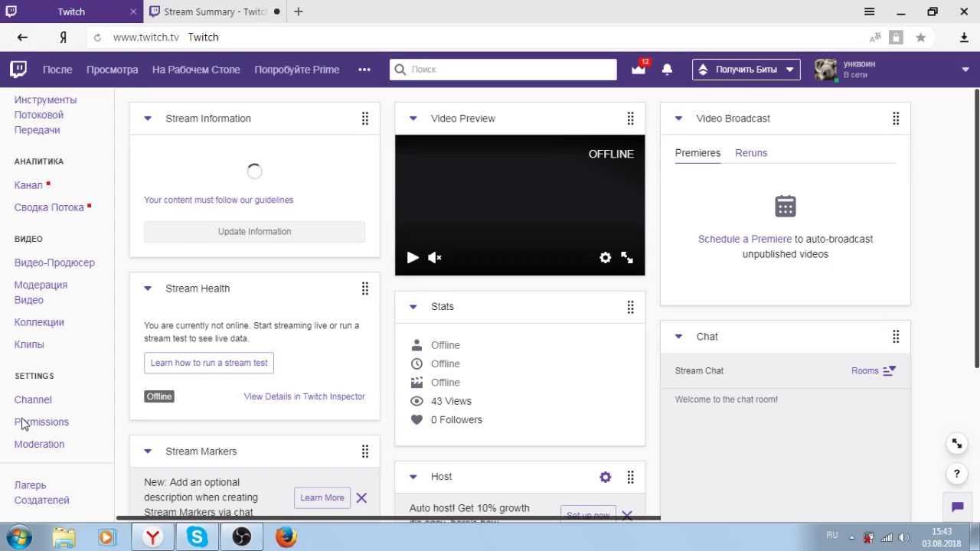Open the chat Rooms list

[x=874, y=371]
